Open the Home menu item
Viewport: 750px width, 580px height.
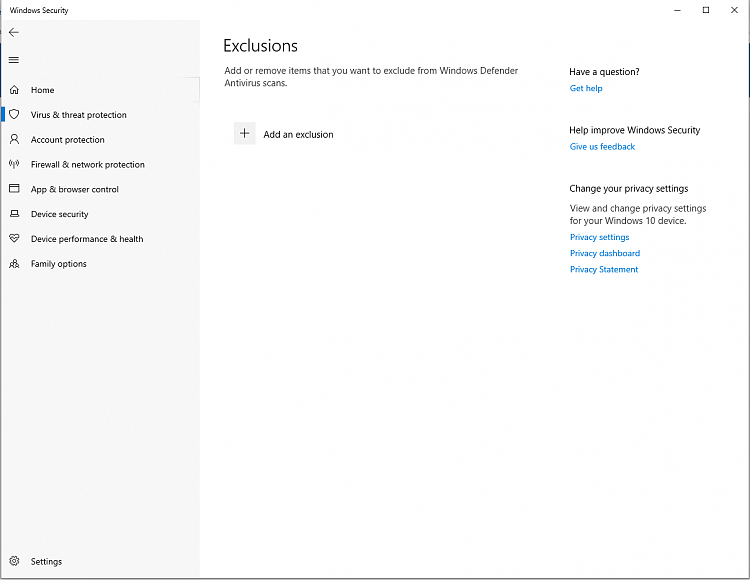(43, 90)
